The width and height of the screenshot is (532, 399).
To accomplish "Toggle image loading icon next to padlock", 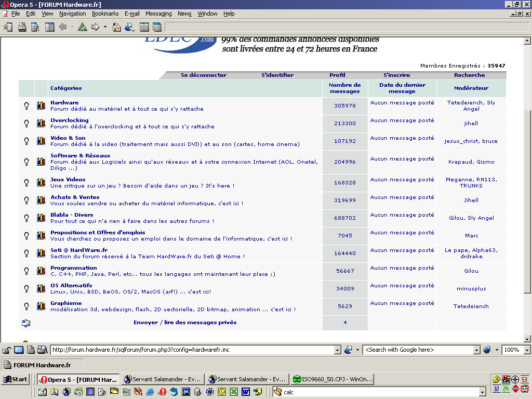I will tap(19, 350).
